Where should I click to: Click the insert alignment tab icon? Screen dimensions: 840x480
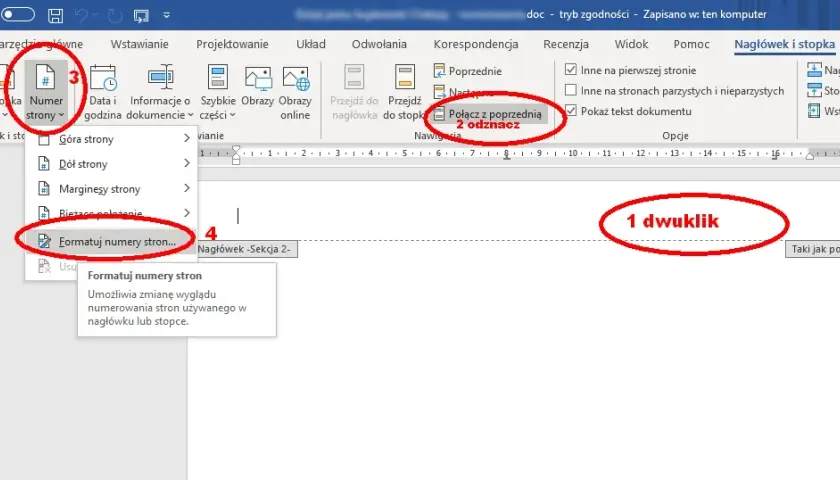[814, 111]
